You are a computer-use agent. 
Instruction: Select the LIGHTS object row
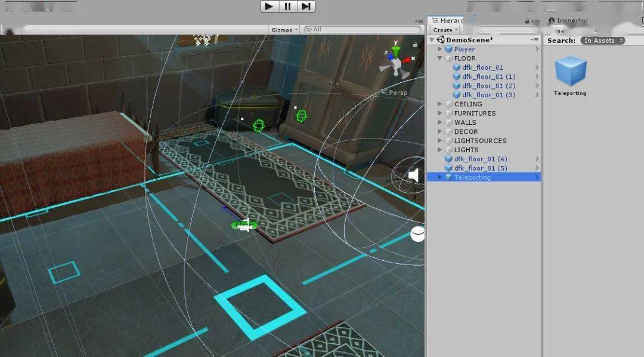pos(484,150)
